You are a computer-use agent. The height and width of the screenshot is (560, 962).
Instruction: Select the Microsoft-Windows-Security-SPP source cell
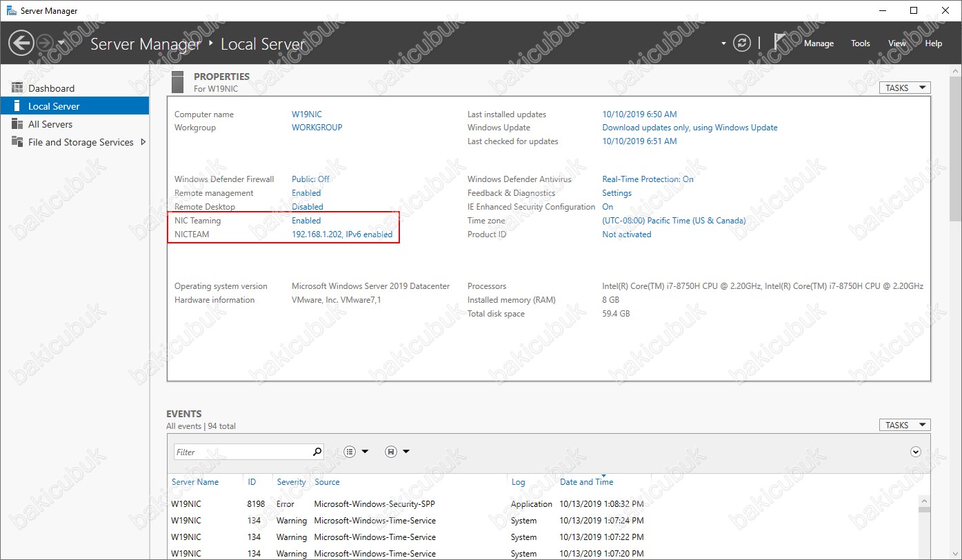374,504
